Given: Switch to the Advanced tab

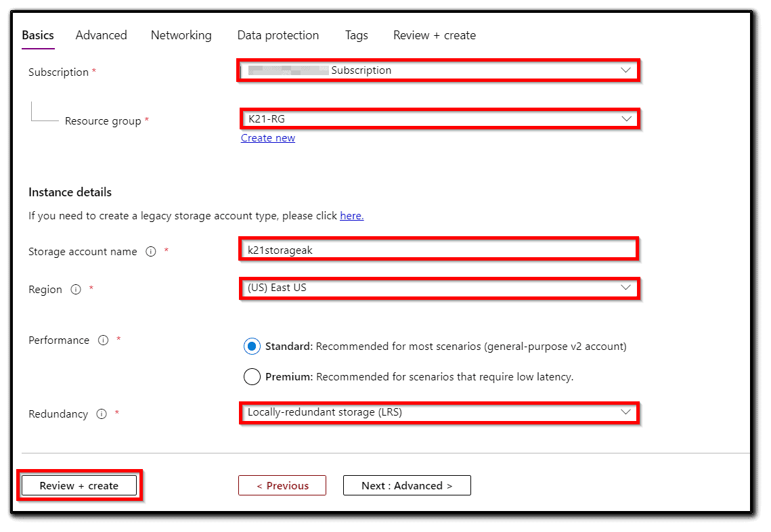Looking at the screenshot, I should click(101, 35).
